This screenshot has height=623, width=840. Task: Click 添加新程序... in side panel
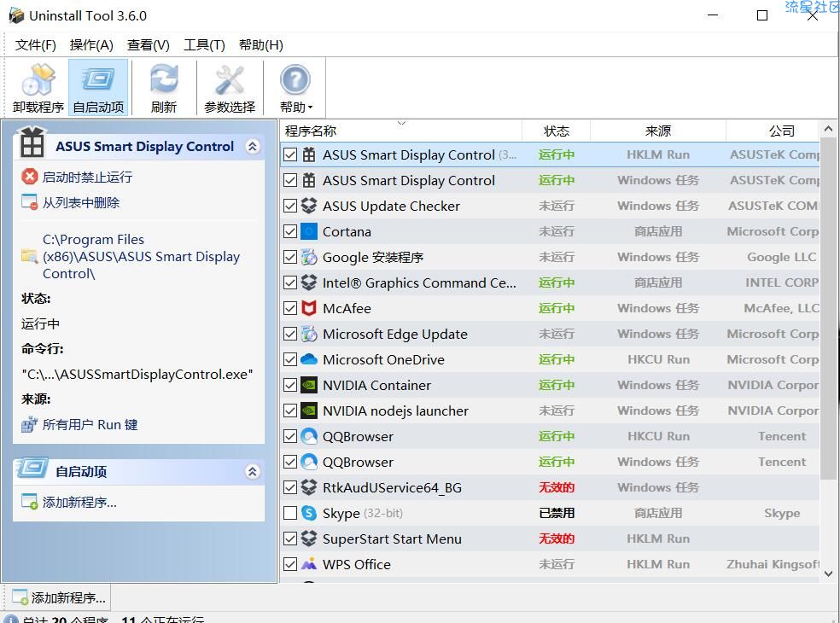pyautogui.click(x=79, y=503)
